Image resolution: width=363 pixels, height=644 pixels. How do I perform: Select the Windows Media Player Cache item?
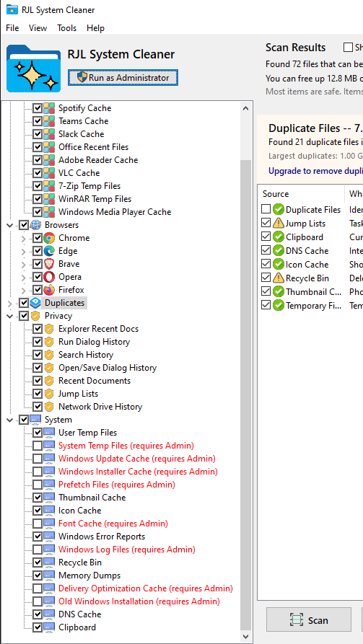click(115, 212)
